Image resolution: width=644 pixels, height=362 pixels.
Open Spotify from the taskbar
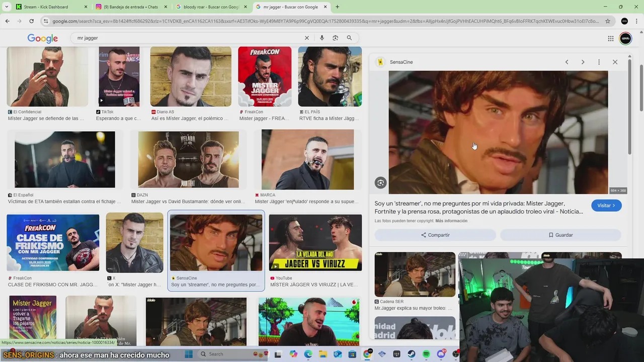tap(426, 354)
